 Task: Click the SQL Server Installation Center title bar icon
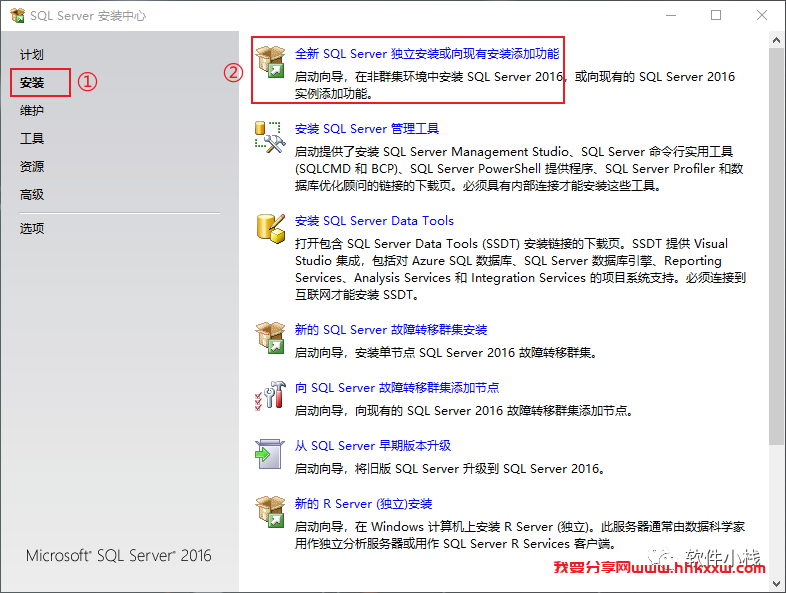(x=17, y=16)
